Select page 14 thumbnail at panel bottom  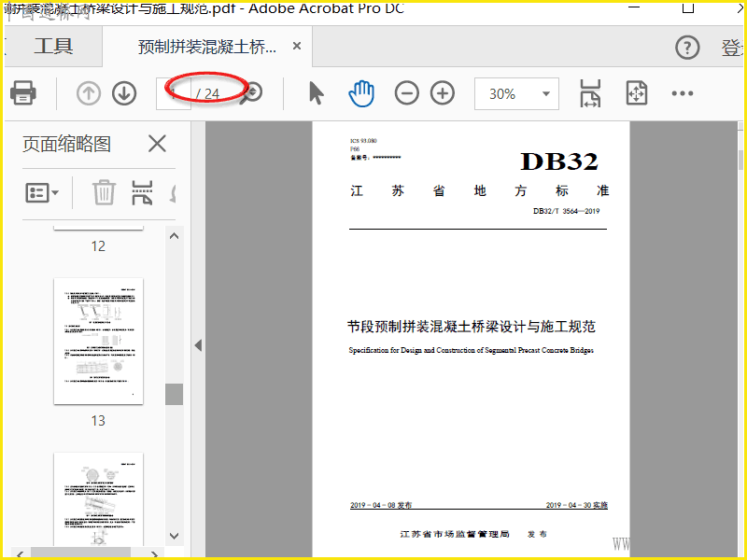click(99, 499)
